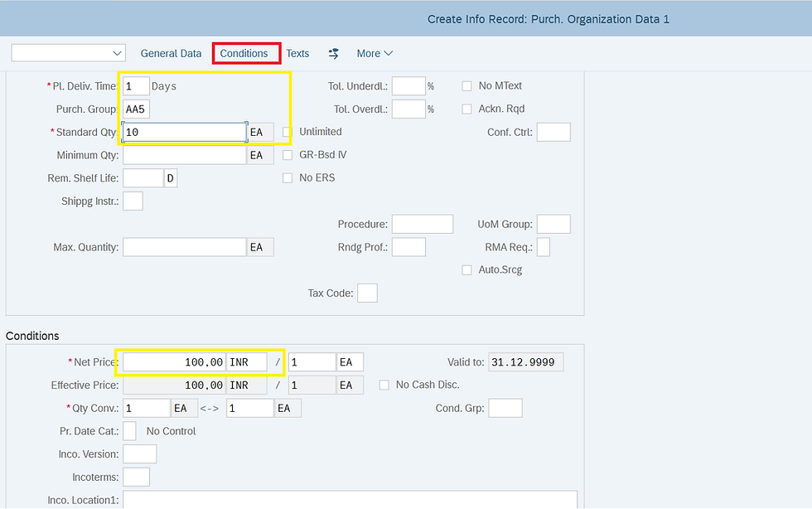The width and height of the screenshot is (812, 509).
Task: Click the Standard Qty input field
Action: [x=184, y=132]
